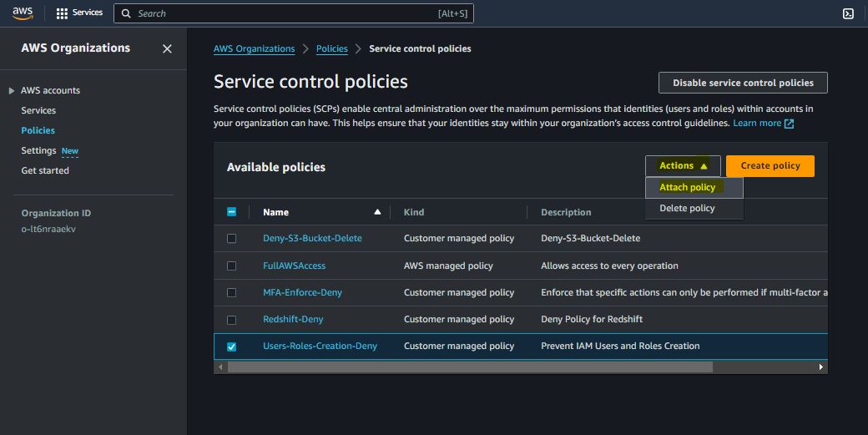Click the horizontal table scrollbar
Image resolution: width=868 pixels, height=435 pixels.
(469, 367)
